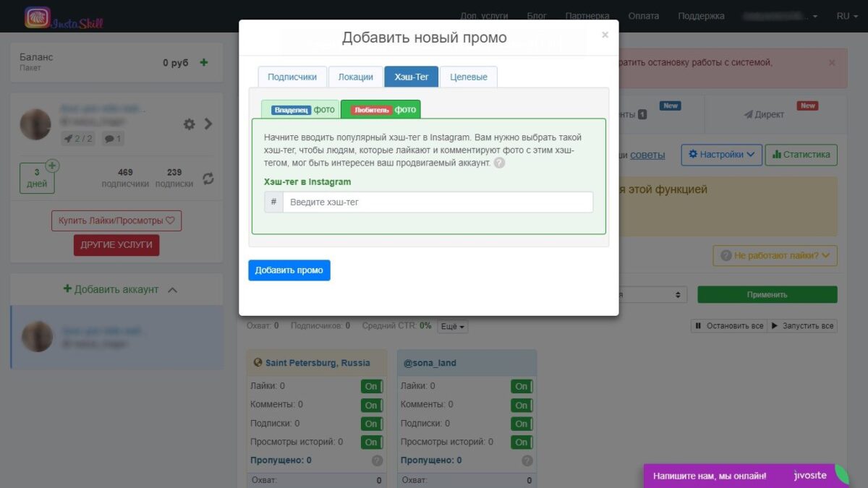868x488 pixels.
Task: Open @sona_land promo header
Action: (x=467, y=363)
